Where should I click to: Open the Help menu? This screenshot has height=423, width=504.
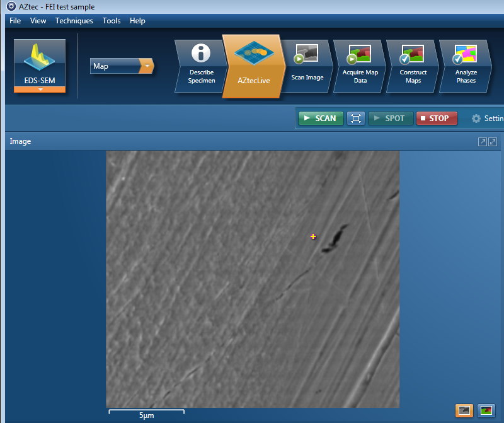pyautogui.click(x=137, y=21)
